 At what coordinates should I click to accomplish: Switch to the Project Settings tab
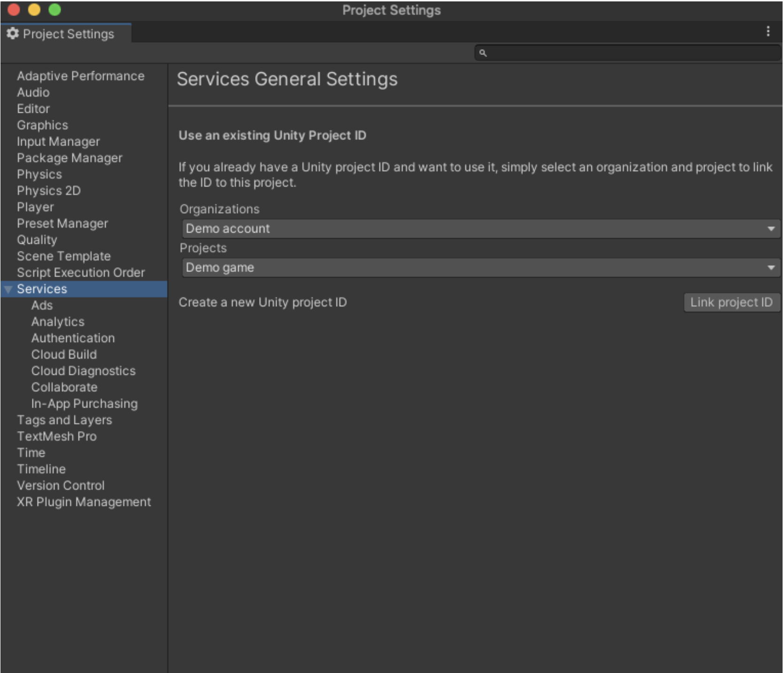pyautogui.click(x=68, y=34)
